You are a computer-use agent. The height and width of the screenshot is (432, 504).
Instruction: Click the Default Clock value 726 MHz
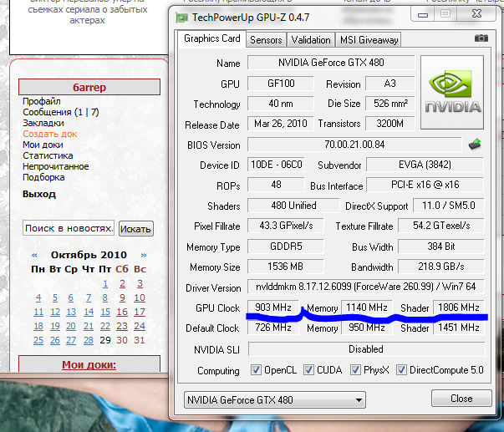pos(273,328)
